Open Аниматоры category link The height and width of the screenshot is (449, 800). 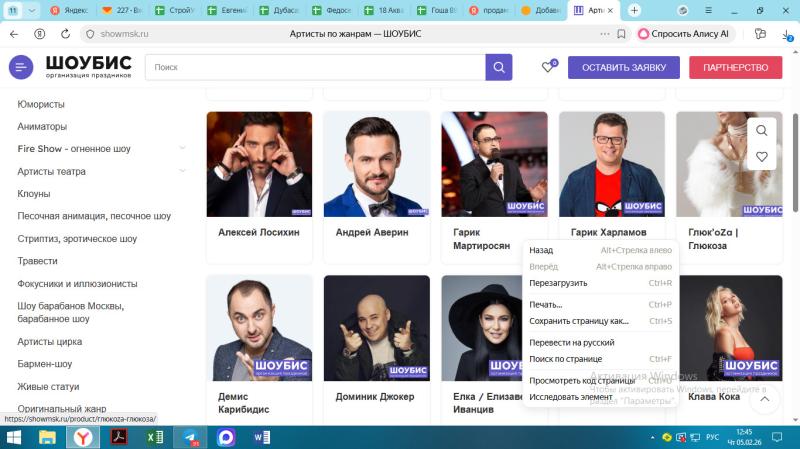42,127
